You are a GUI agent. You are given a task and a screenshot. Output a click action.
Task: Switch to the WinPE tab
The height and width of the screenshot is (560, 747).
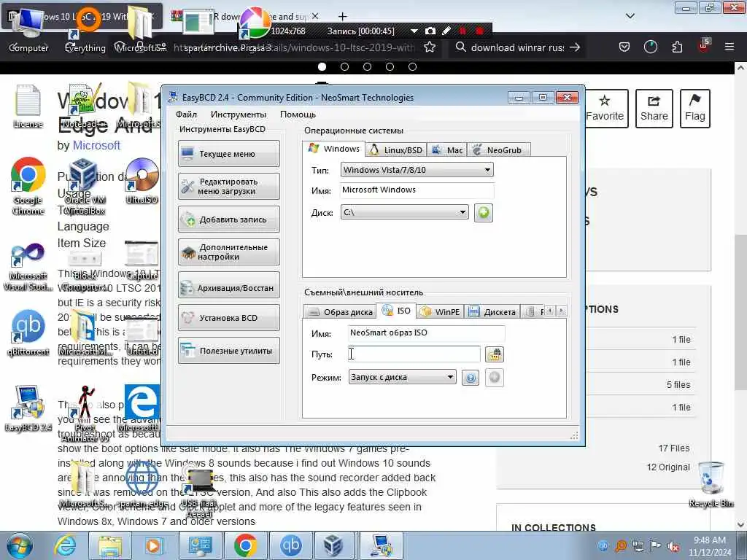[x=441, y=312]
